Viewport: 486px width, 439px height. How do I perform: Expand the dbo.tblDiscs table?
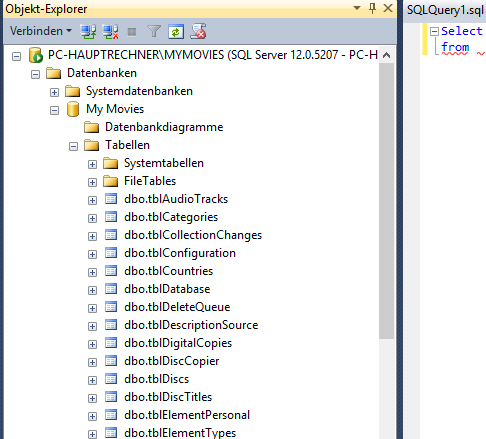92,380
